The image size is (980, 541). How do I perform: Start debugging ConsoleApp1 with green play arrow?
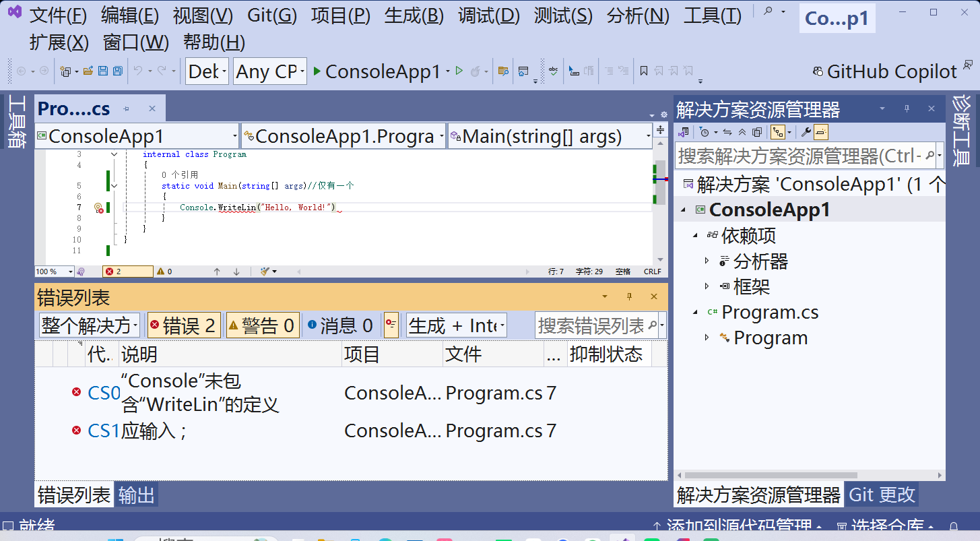point(317,71)
